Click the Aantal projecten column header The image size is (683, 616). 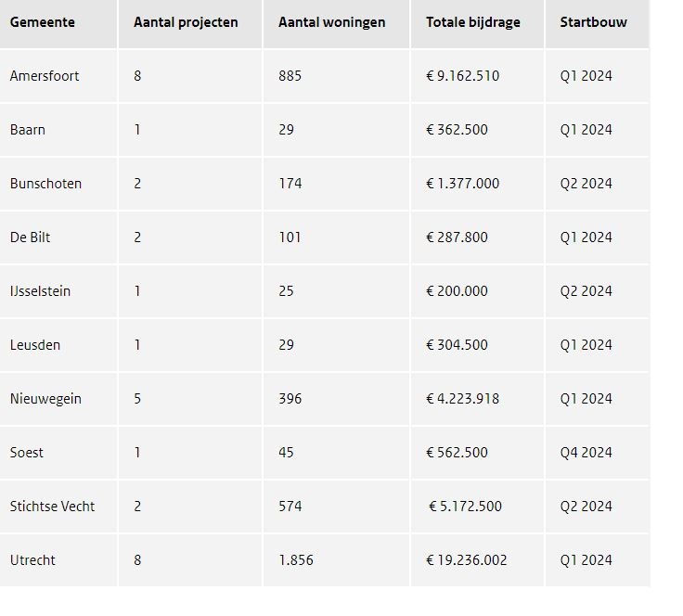pos(186,22)
